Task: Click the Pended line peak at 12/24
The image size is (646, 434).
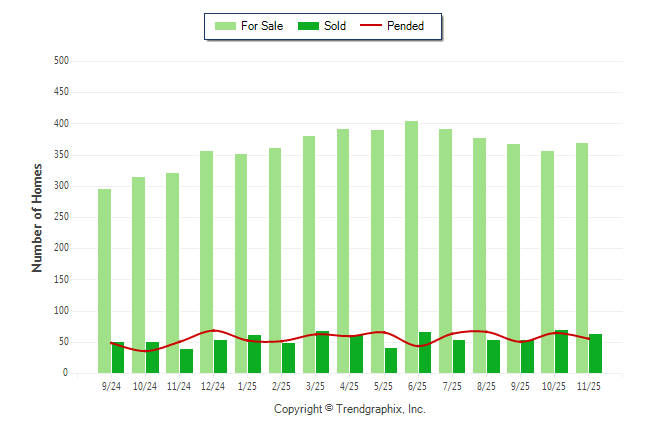Action: click(213, 330)
